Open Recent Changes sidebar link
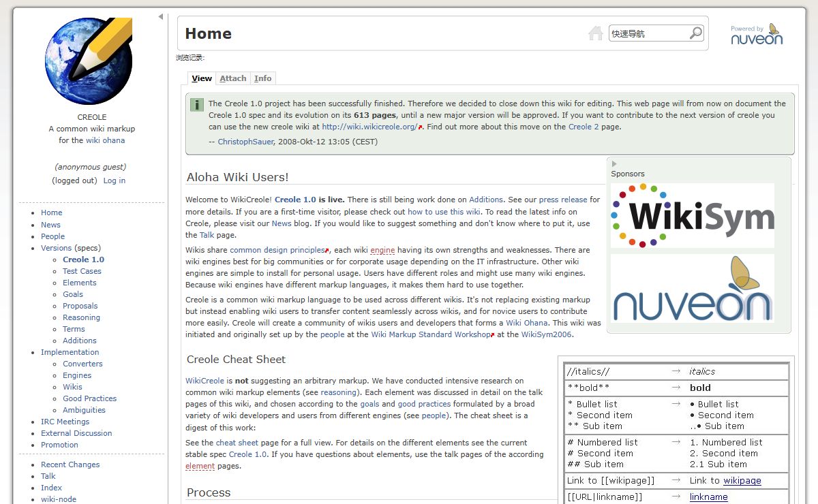 (70, 464)
